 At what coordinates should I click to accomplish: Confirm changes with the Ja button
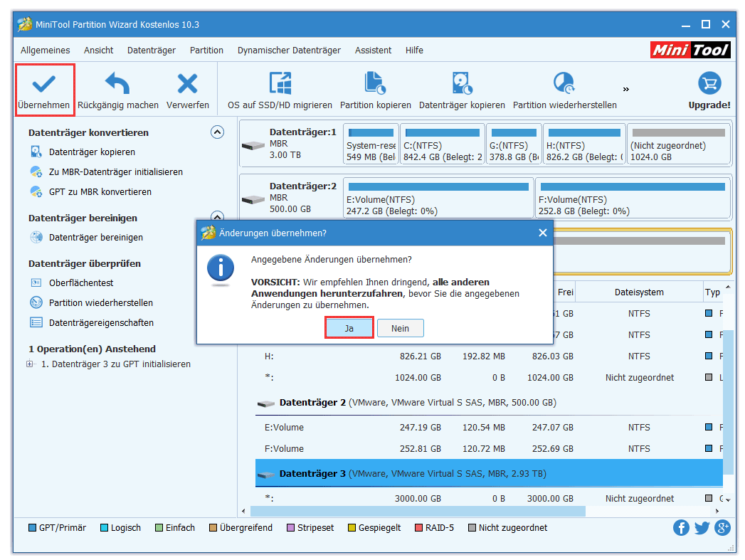click(x=349, y=328)
